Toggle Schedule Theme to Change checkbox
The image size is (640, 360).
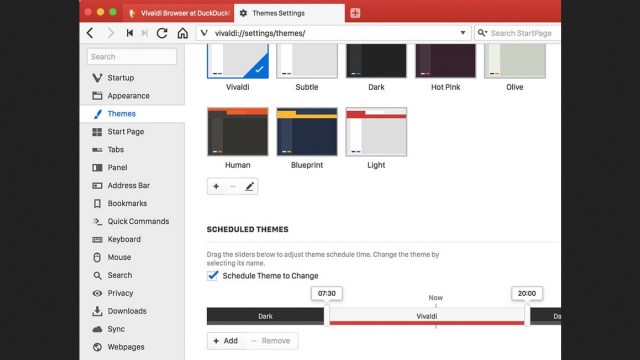coord(212,276)
